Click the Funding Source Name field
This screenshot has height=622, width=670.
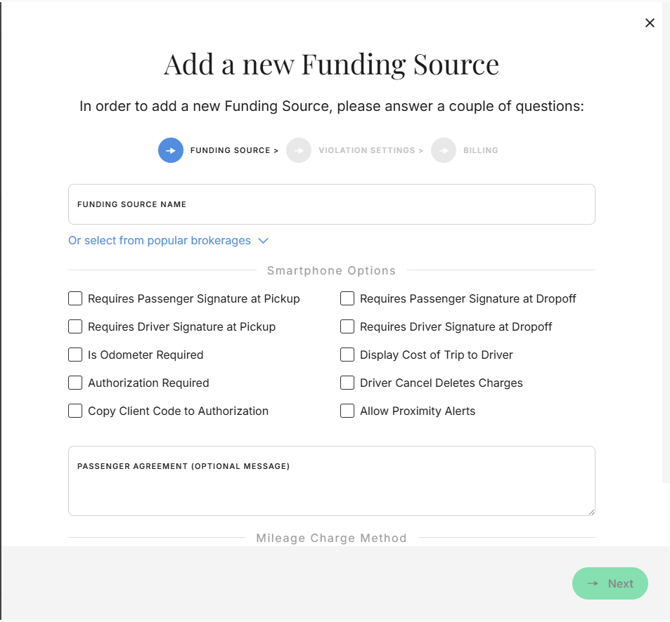pos(331,204)
